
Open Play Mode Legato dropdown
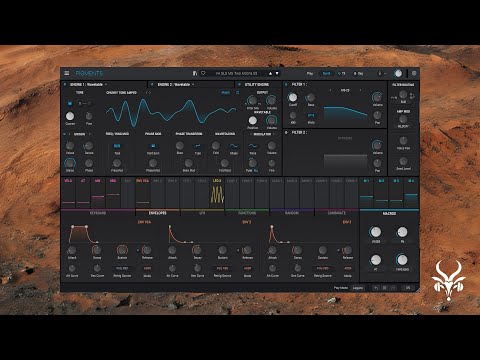point(358,288)
